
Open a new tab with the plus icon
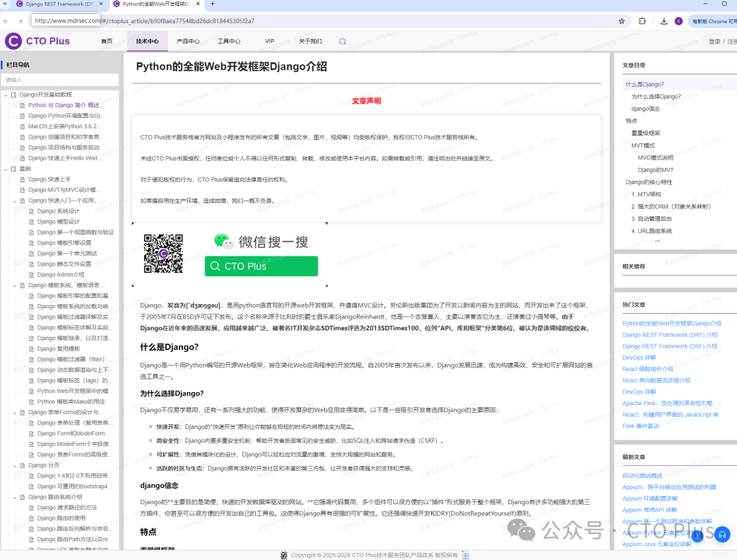pyautogui.click(x=212, y=4)
